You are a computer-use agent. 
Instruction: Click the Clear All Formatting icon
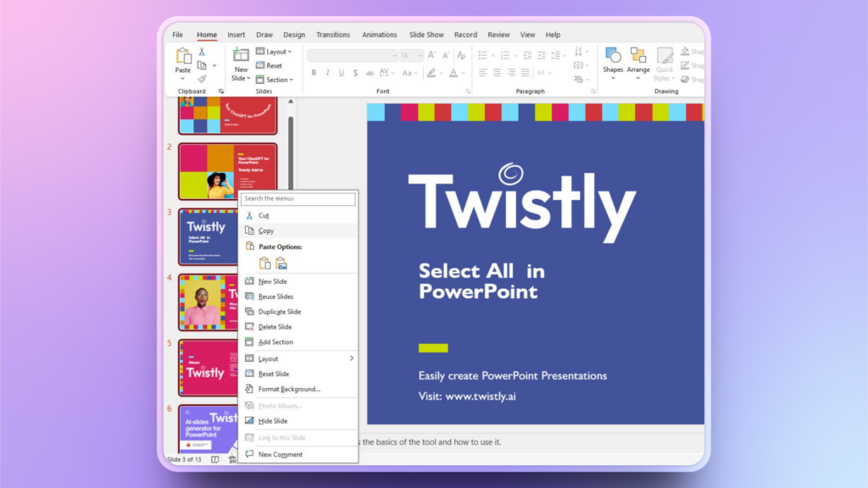[x=461, y=55]
